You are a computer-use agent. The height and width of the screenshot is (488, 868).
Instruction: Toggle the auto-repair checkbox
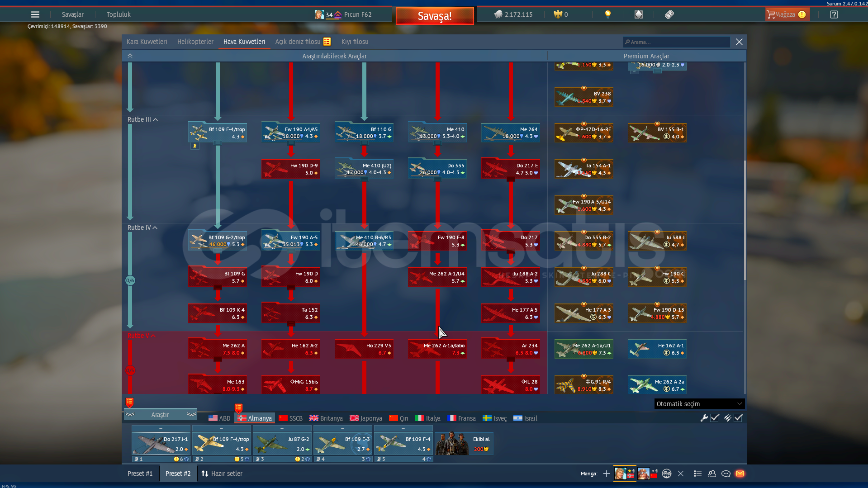tap(715, 418)
